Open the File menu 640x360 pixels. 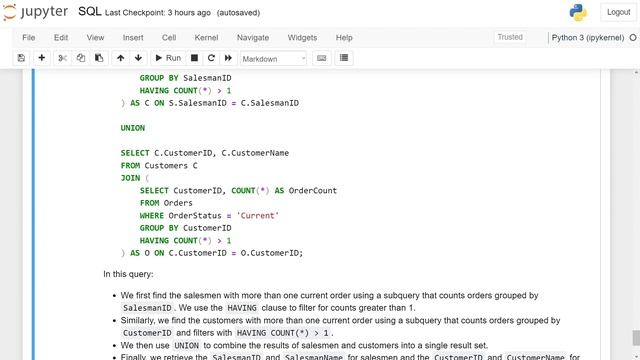29,38
